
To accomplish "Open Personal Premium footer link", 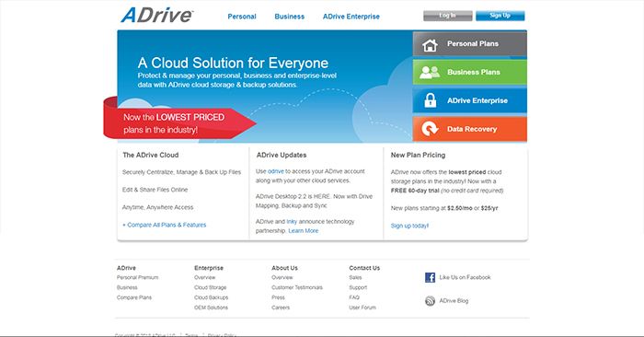I will click(x=137, y=278).
